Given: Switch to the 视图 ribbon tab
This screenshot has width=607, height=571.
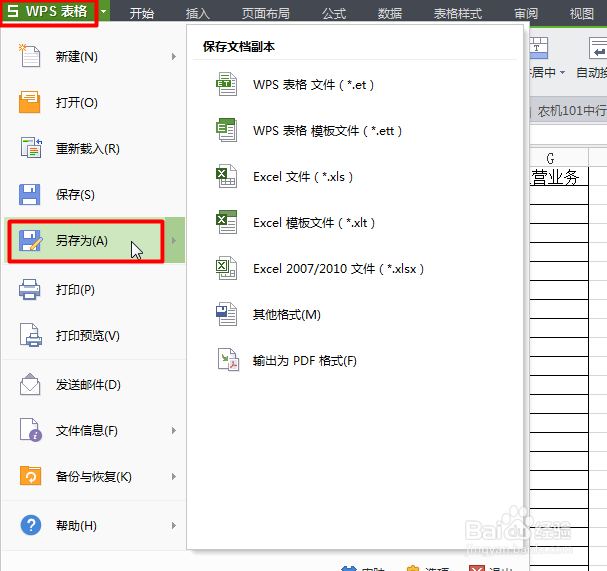Looking at the screenshot, I should tap(581, 14).
